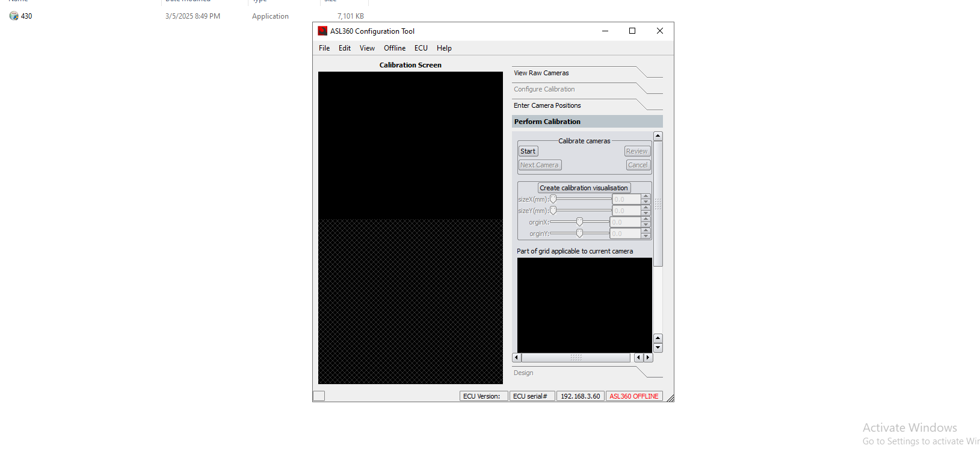Open the View menu
Viewport: 980px width, 460px height.
click(367, 48)
